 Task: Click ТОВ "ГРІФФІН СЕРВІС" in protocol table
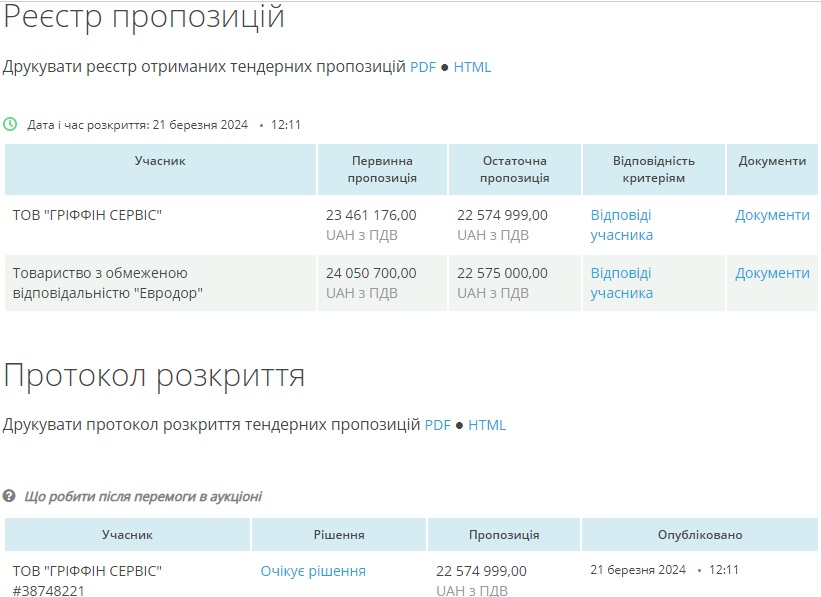(87, 571)
